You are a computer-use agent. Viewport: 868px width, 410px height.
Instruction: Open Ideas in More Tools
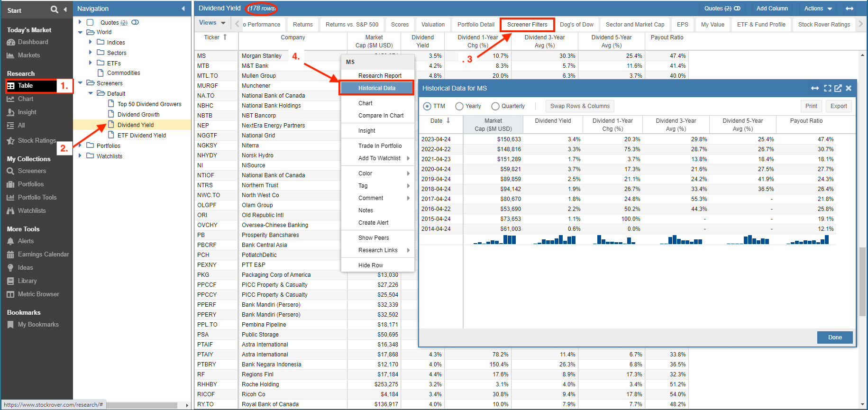(19, 268)
